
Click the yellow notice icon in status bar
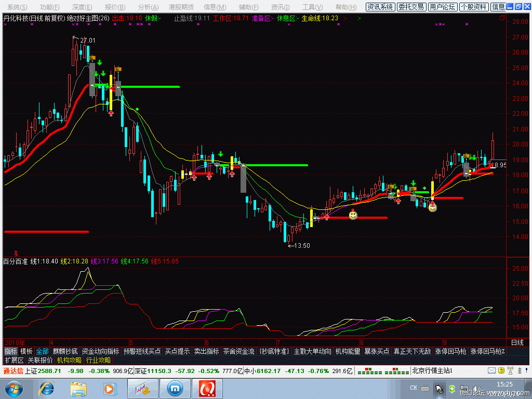[x=501, y=371]
